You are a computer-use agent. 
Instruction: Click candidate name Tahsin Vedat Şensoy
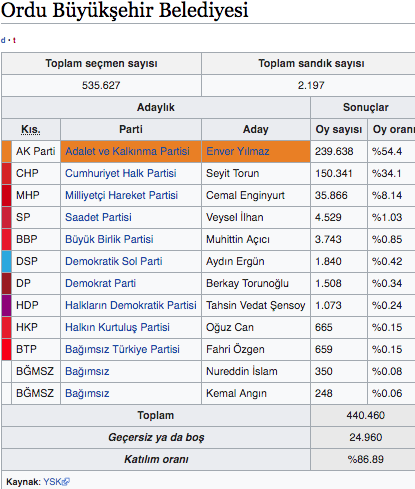pos(256,305)
